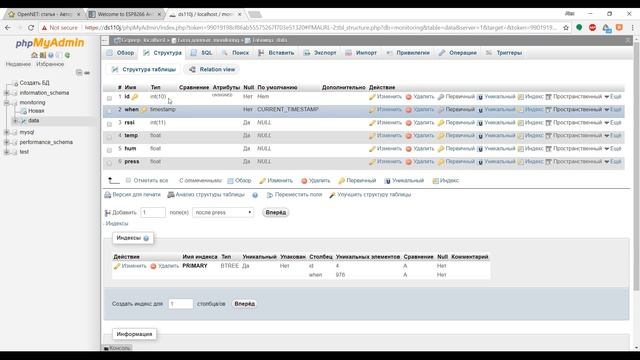Screen dimensions: 640x360
Task: Click the red Удалить icon for id column
Action: pyautogui.click(x=409, y=97)
